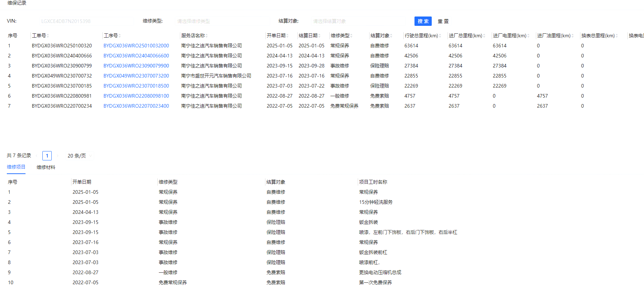
Task: Click 免费常规保养 cell in top table
Action: pos(344,106)
